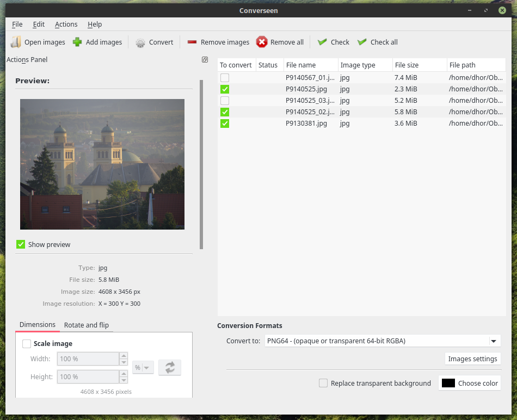
Task: Select the P9140525.jpg file name cell
Action: coord(311,89)
